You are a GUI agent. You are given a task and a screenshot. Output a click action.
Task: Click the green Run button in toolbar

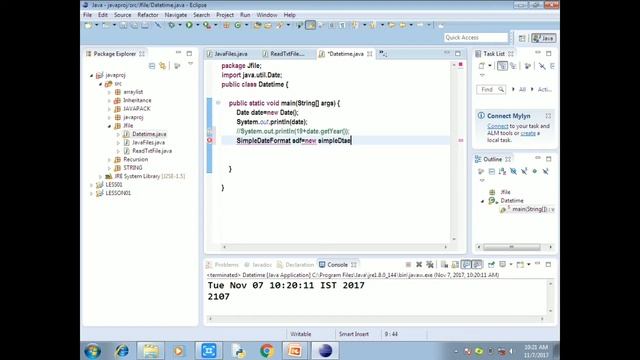189,25
